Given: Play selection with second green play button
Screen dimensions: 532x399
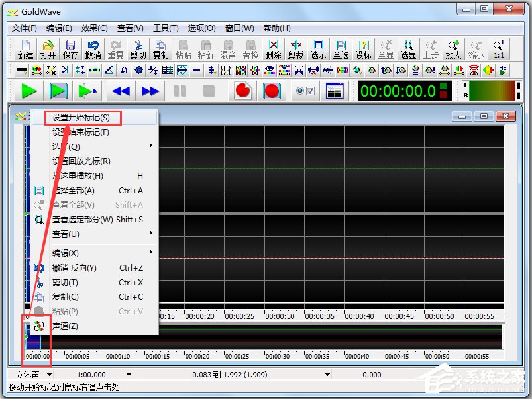Looking at the screenshot, I should pos(58,91).
